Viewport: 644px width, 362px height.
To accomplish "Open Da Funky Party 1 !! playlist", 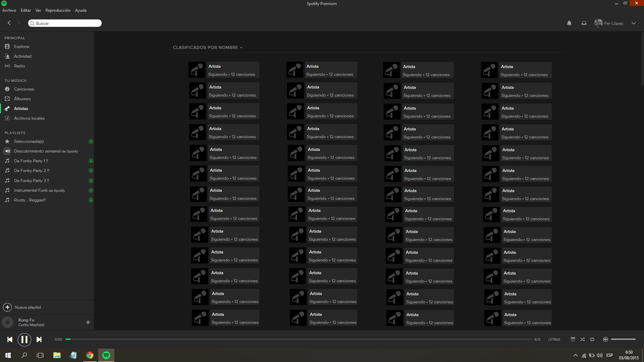I will (31, 161).
